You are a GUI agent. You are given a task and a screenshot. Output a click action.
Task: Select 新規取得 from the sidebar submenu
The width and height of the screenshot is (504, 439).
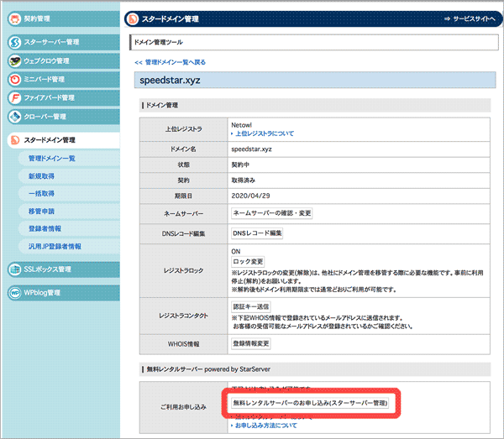click(42, 175)
